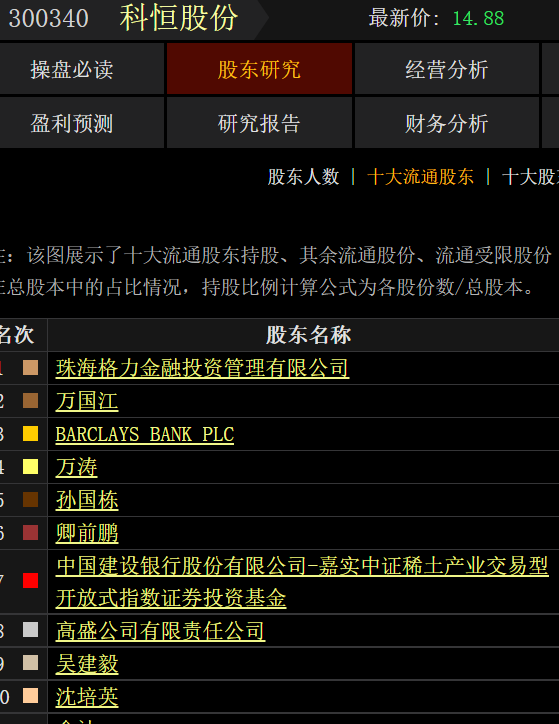The image size is (559, 724).
Task: Open shareholder link 珠海格力金融投资管理有限公司
Action: tap(202, 368)
